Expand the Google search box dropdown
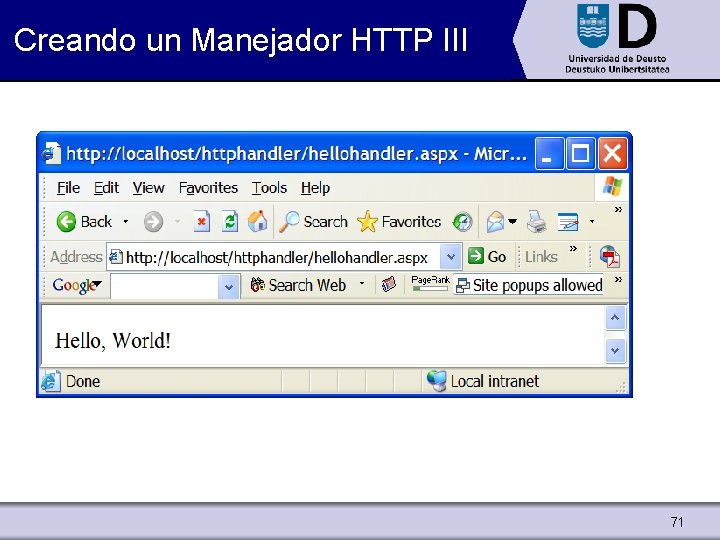720x540 pixels. (x=229, y=287)
